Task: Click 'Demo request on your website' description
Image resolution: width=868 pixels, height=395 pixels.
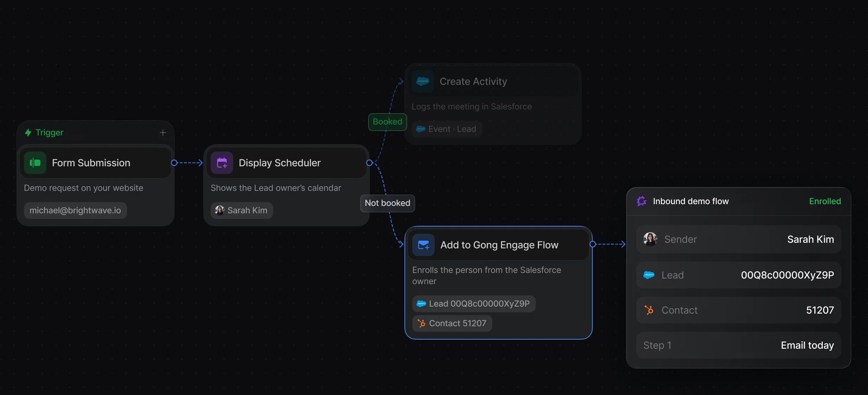Action: pos(84,188)
